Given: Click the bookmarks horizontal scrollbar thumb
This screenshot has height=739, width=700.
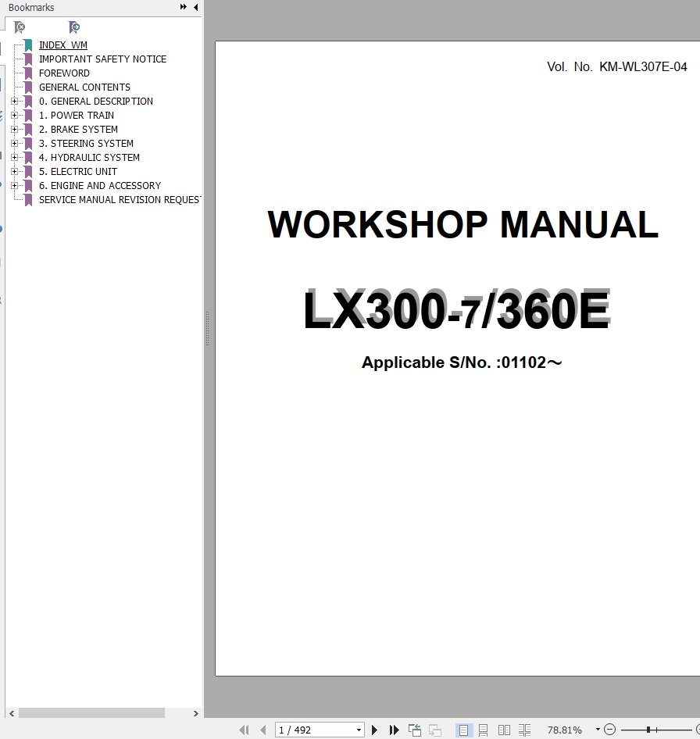Looking at the screenshot, I should click(x=91, y=713).
